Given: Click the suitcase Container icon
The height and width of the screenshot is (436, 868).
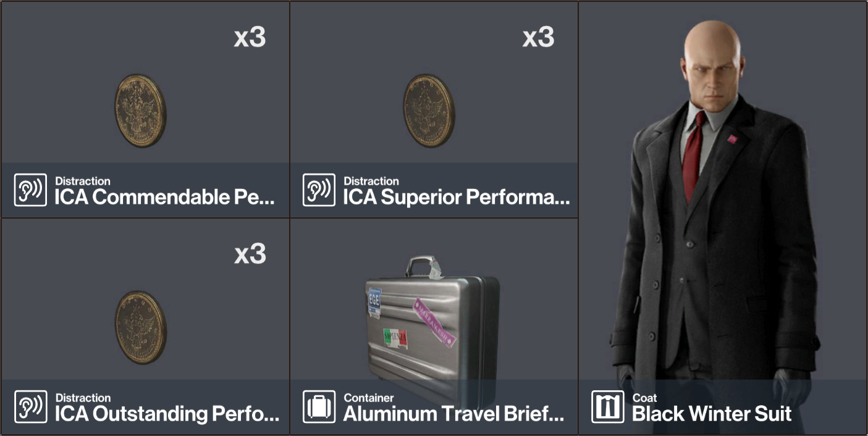Looking at the screenshot, I should [319, 407].
